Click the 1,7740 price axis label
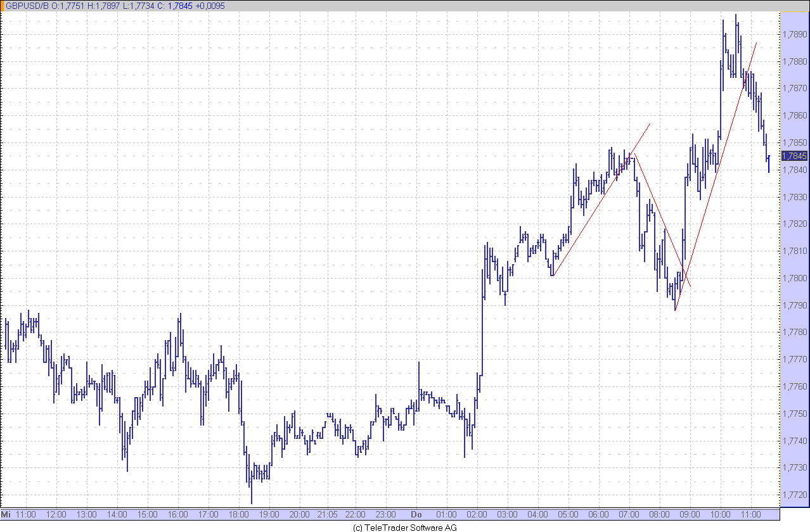This screenshot has height=532, width=810. pos(795,441)
